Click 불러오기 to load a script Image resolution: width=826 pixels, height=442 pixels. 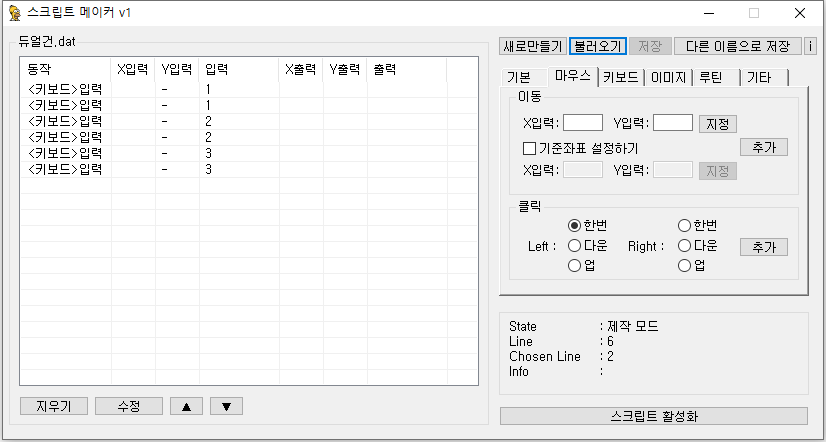[x=597, y=46]
